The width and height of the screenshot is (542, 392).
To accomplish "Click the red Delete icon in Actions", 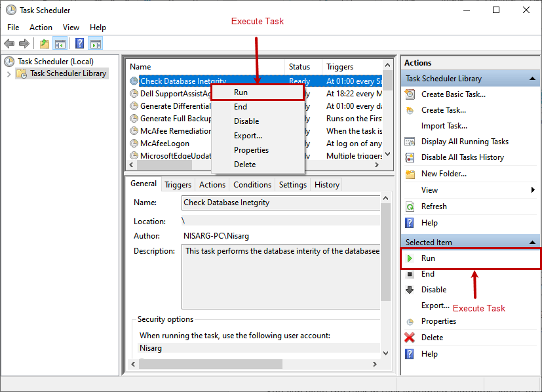I will 409,337.
